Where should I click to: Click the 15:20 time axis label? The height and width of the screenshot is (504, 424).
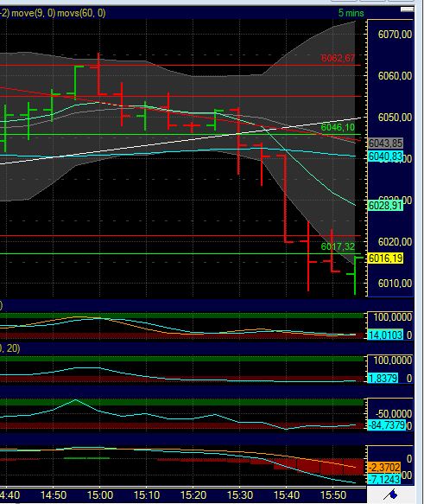(193, 495)
